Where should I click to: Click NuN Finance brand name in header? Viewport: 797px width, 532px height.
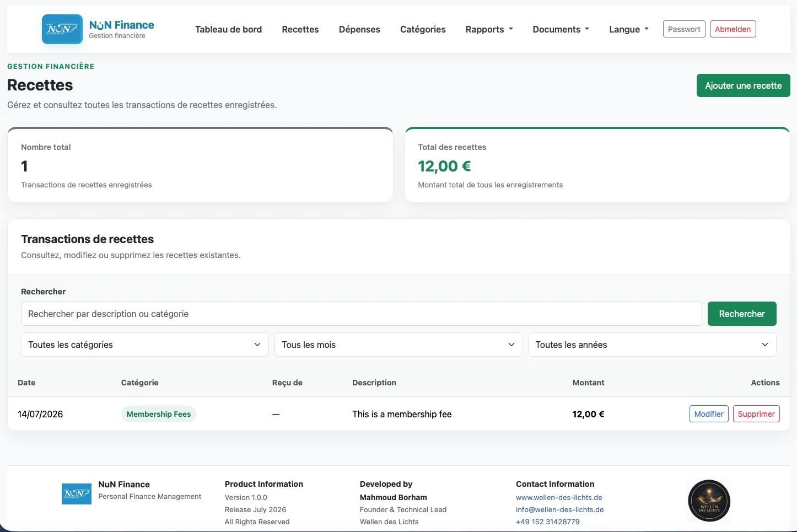click(122, 25)
